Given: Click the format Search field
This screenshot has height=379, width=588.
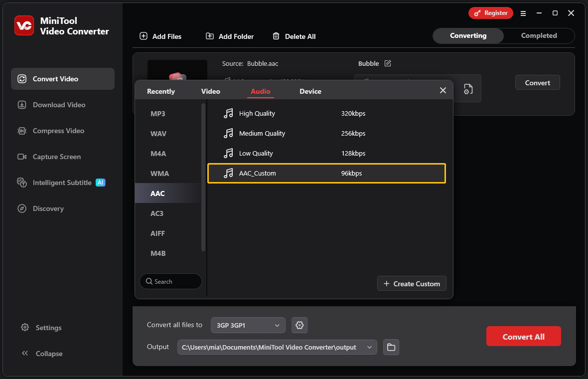Looking at the screenshot, I should (170, 281).
